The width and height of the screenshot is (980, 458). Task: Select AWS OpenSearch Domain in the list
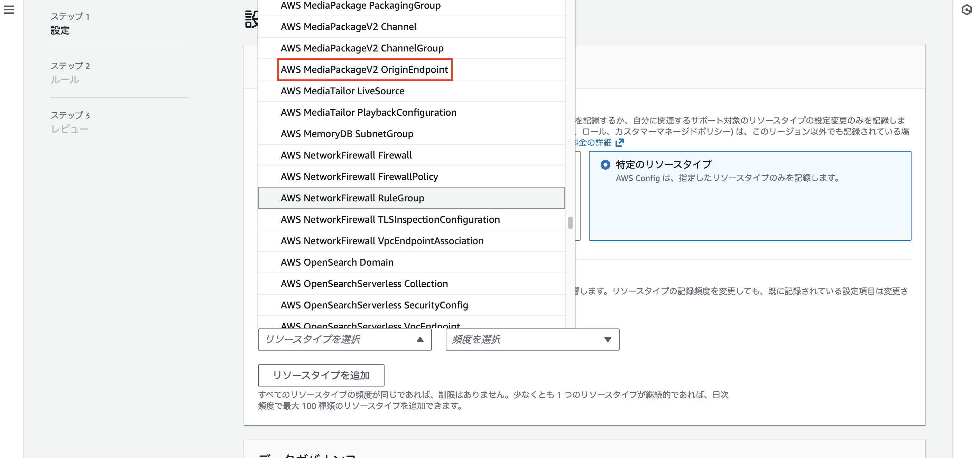tap(337, 262)
